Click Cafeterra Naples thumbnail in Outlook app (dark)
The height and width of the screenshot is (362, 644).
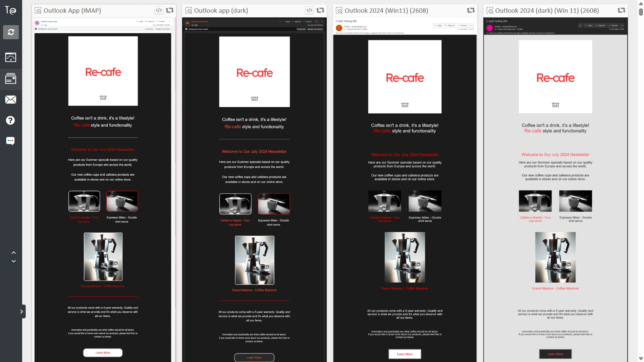[235, 204]
